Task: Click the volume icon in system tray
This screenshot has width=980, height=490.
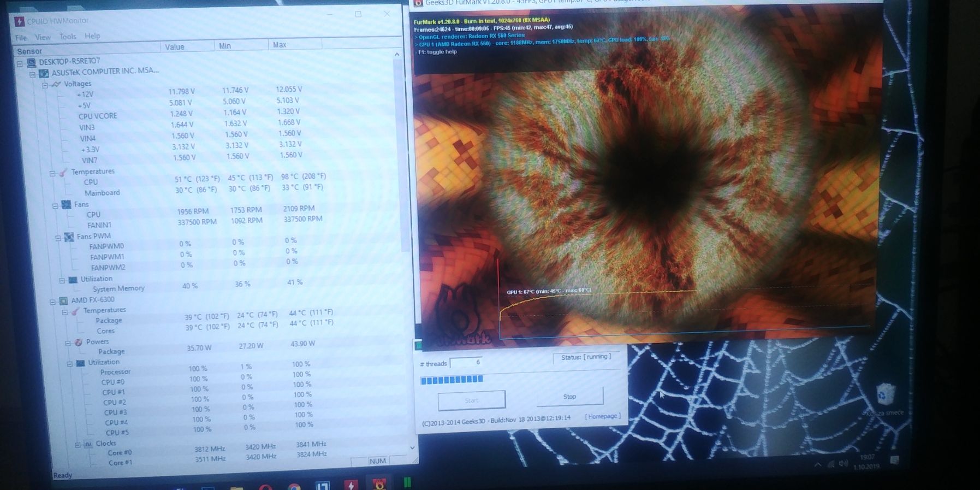Action: 843,464
